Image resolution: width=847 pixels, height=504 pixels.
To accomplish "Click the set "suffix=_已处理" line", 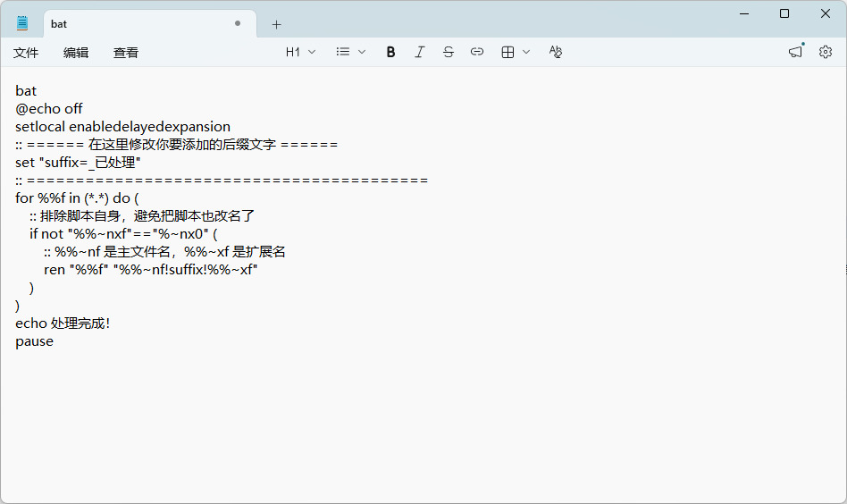I will coord(78,162).
